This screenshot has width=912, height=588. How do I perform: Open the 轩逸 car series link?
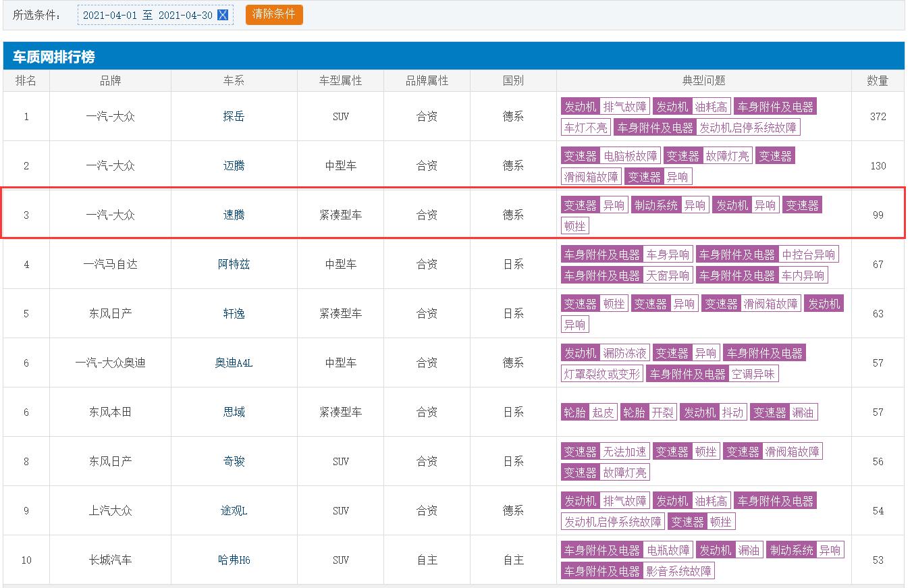234,314
